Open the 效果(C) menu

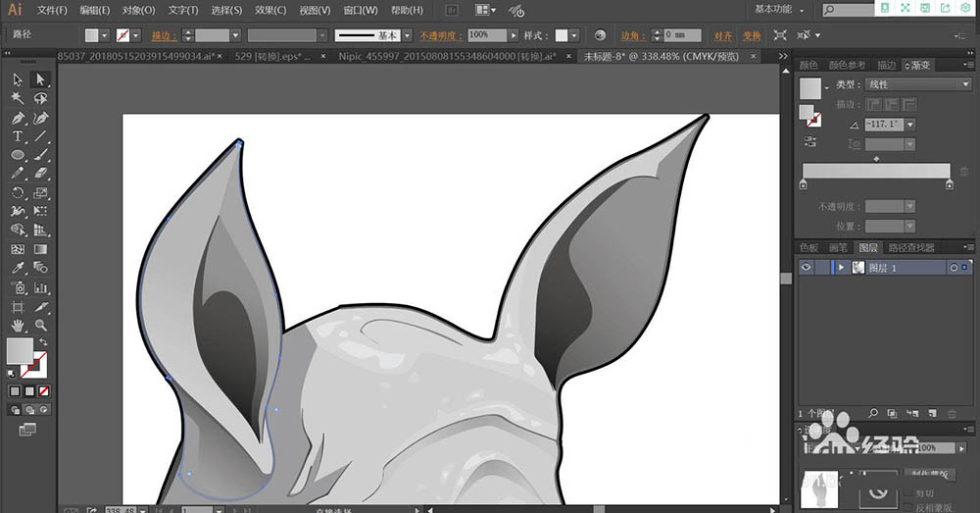(270, 10)
